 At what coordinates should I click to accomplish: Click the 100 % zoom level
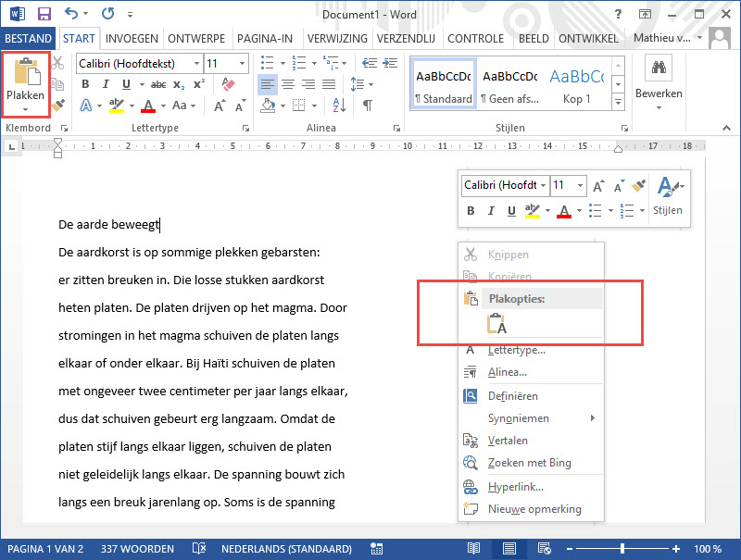708,549
